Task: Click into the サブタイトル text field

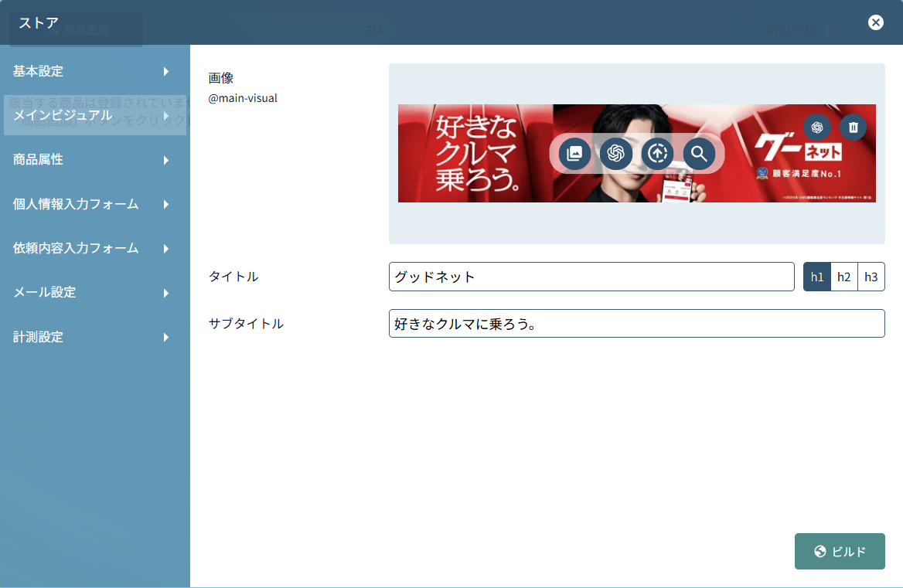Action: click(637, 323)
